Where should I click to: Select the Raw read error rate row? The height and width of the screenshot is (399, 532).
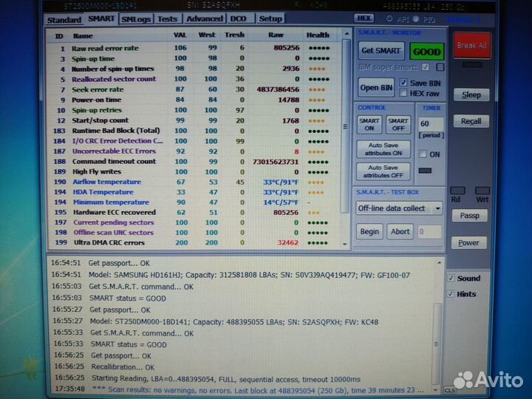pos(194,48)
